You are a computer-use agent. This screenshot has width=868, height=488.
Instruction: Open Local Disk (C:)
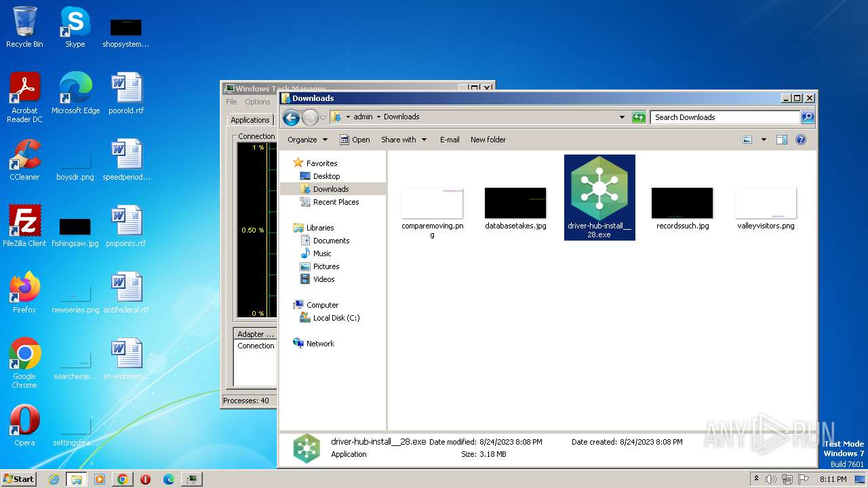[336, 318]
